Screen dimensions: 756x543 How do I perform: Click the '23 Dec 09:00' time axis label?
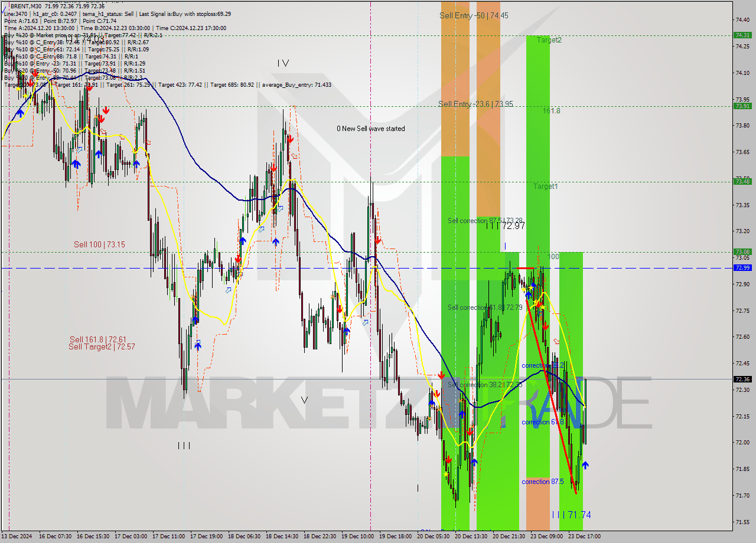(546, 537)
